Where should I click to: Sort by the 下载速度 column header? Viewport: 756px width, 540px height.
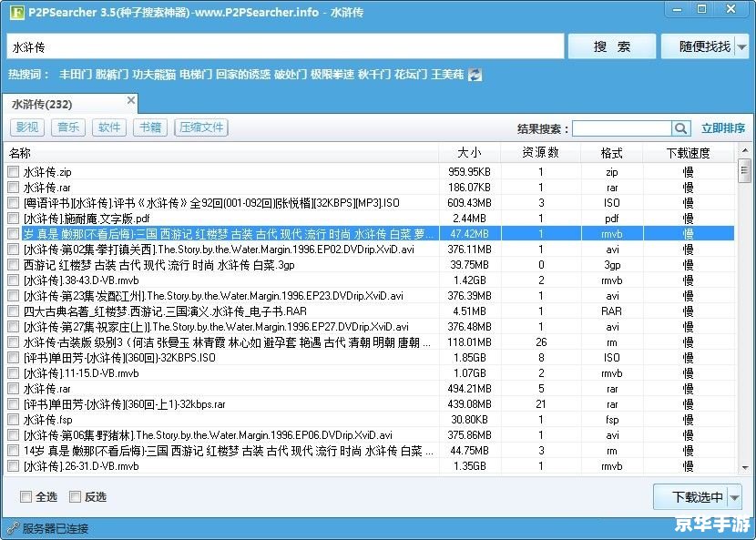point(688,153)
